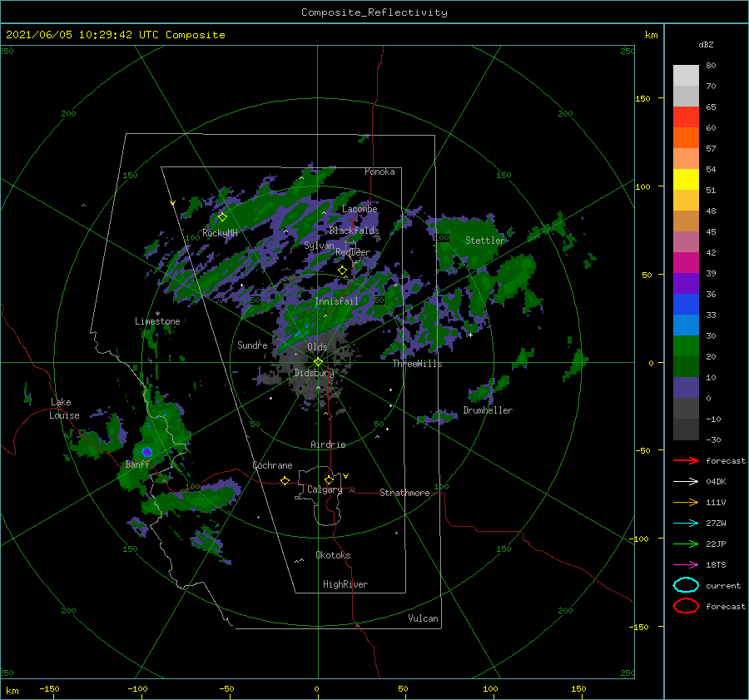Click the red forecast arrow legend icon
Image resolution: width=749 pixels, height=700 pixels.
(686, 460)
